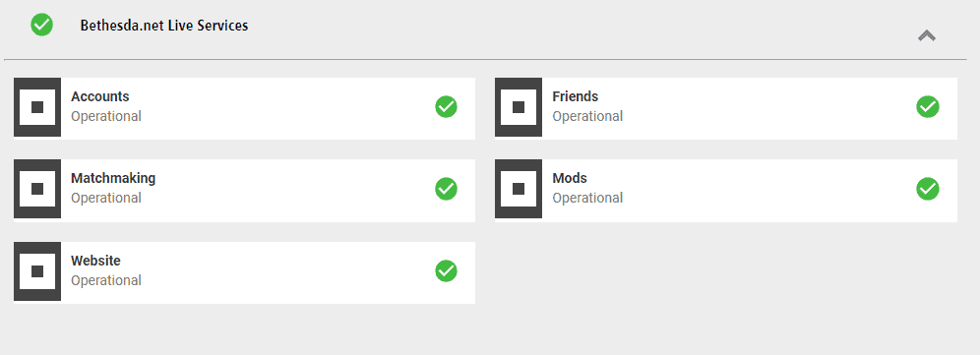980x355 pixels.
Task: Select the Accounts service title
Action: coord(100,97)
